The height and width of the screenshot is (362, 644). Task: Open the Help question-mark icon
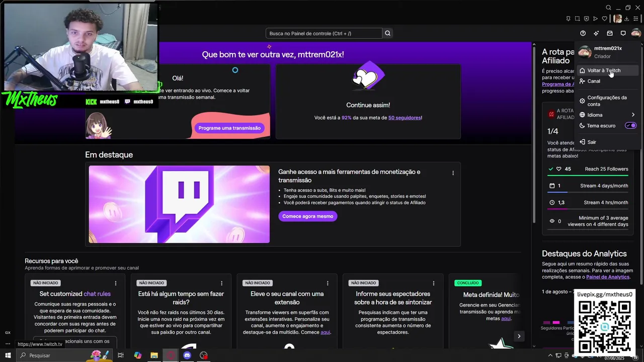583,33
